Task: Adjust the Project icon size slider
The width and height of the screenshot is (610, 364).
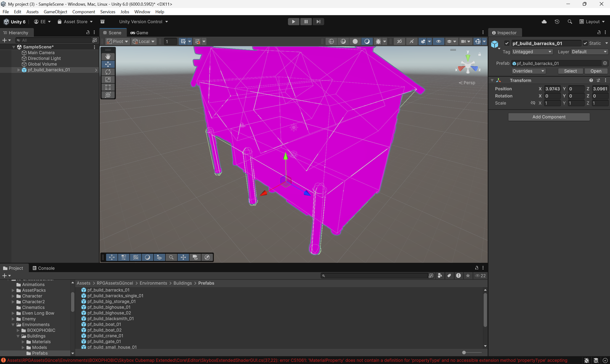Action: pyautogui.click(x=464, y=353)
